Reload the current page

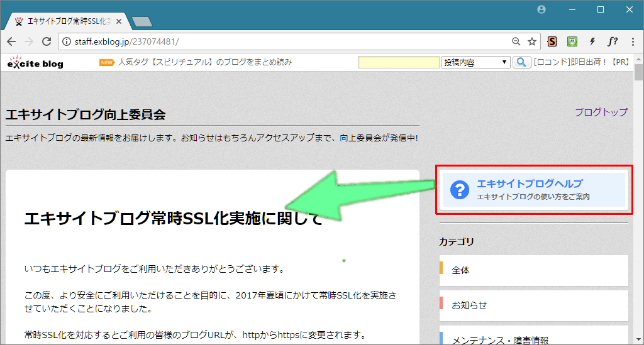coord(47,41)
